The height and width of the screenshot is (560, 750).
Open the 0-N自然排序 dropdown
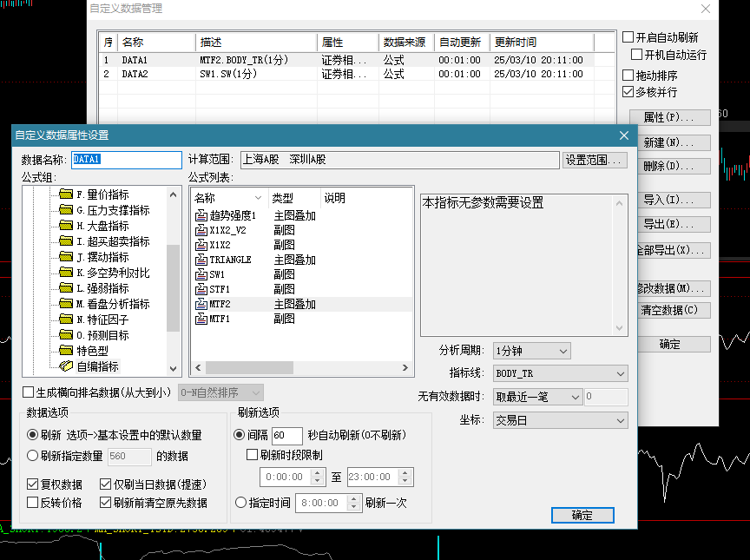point(220,393)
